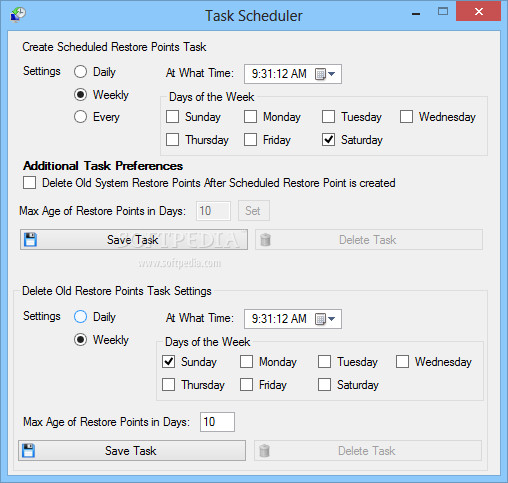Viewport: 508px width, 483px height.
Task: Check Wednesday in the upper Days of the Week
Action: coord(406,117)
